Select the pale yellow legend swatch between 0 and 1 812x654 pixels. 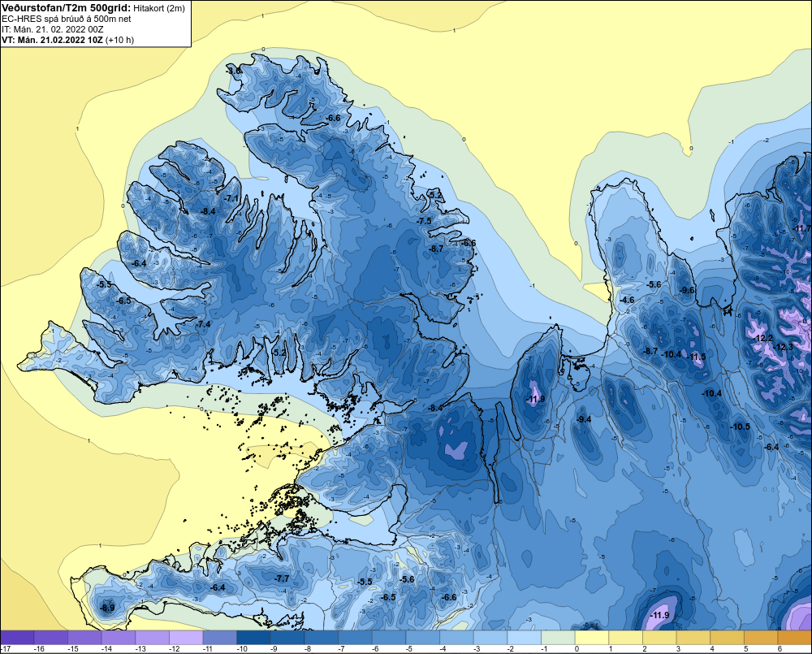(592, 638)
